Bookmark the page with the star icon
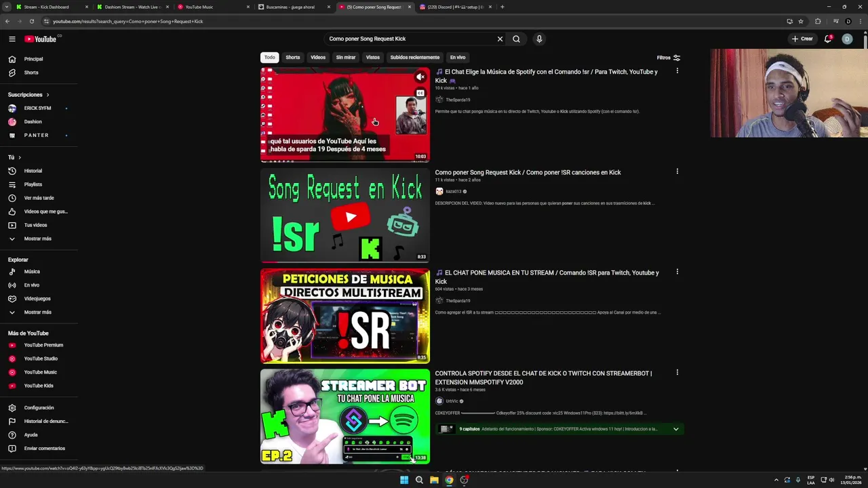The height and width of the screenshot is (488, 868). pos(801,21)
